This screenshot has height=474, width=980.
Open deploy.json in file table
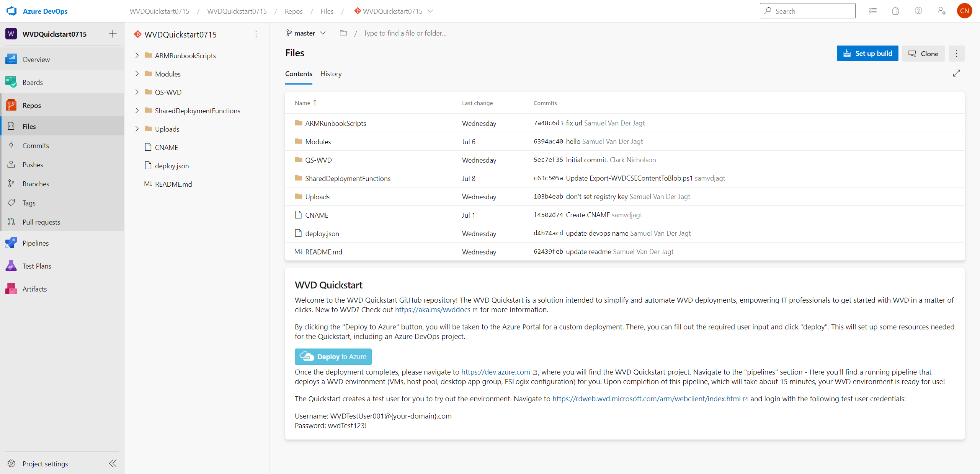pos(322,233)
